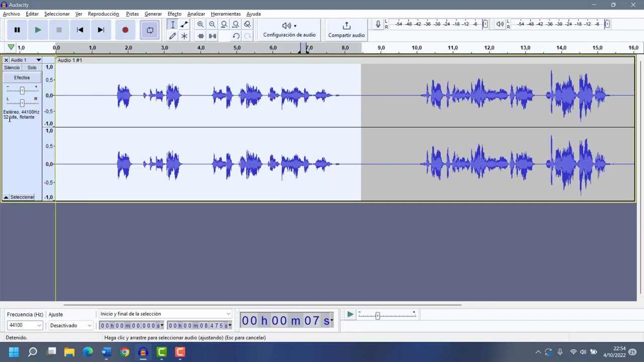Silence the selected audio icon
This screenshot has width=644, height=362.
pyautogui.click(x=212, y=36)
